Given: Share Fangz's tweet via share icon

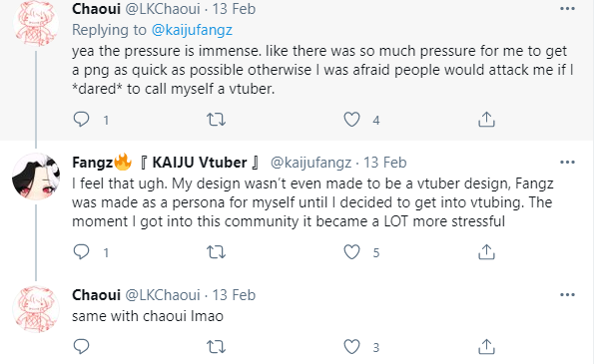Looking at the screenshot, I should pyautogui.click(x=486, y=252).
